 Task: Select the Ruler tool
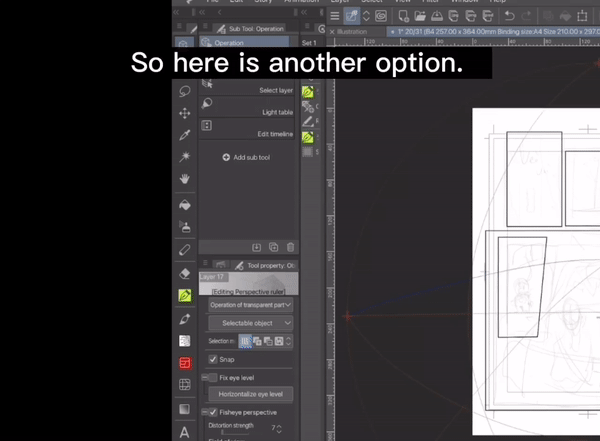pyautogui.click(x=184, y=250)
